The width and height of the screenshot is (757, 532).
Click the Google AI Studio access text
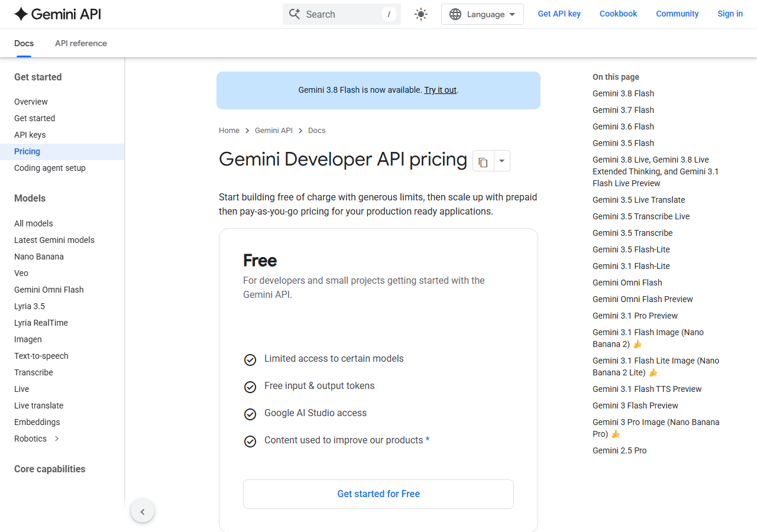pos(315,413)
